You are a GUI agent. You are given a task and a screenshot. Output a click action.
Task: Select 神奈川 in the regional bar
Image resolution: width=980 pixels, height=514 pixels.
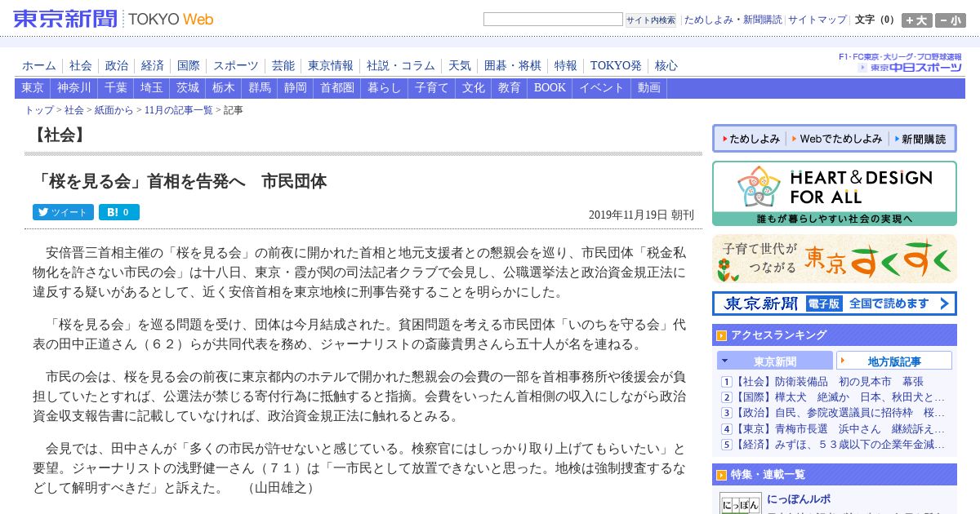tap(74, 88)
